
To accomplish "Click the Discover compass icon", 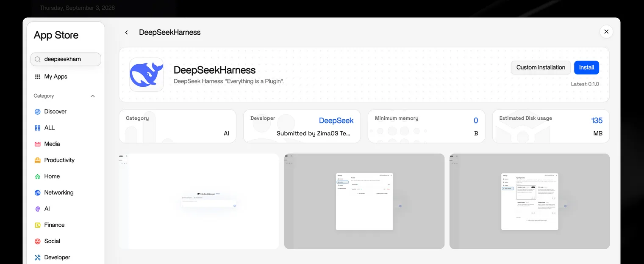I will point(38,112).
